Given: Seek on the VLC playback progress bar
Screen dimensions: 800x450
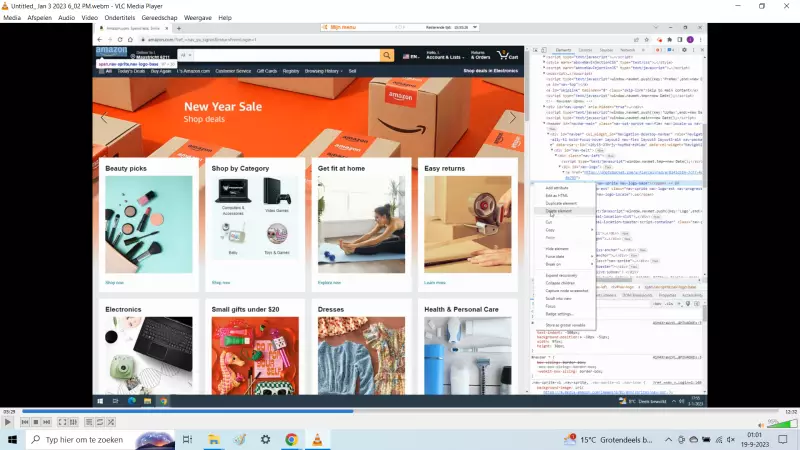Looking at the screenshot, I should coord(400,411).
